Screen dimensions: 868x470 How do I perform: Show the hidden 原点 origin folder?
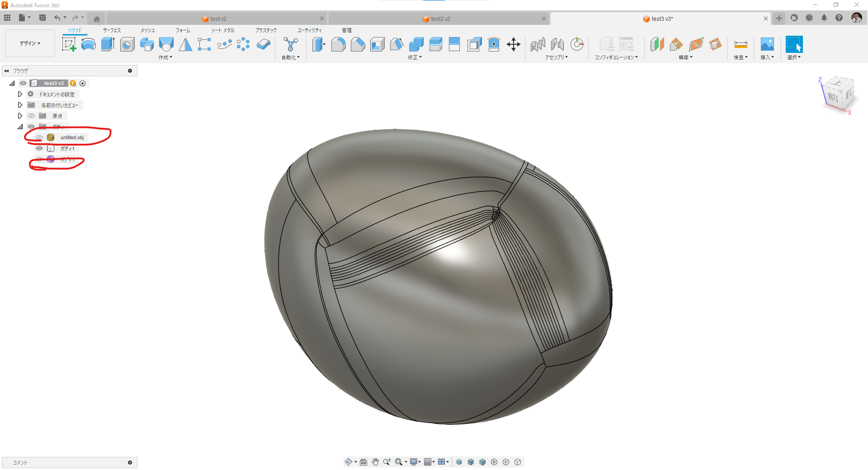point(31,116)
